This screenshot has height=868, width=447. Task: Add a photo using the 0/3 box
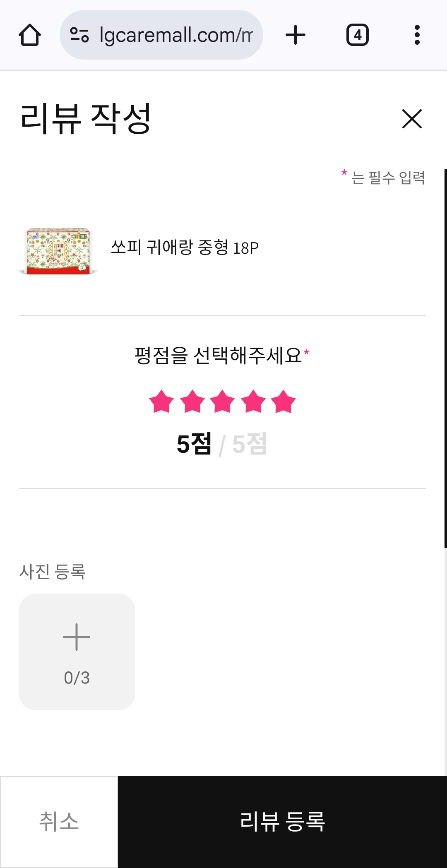point(77,652)
